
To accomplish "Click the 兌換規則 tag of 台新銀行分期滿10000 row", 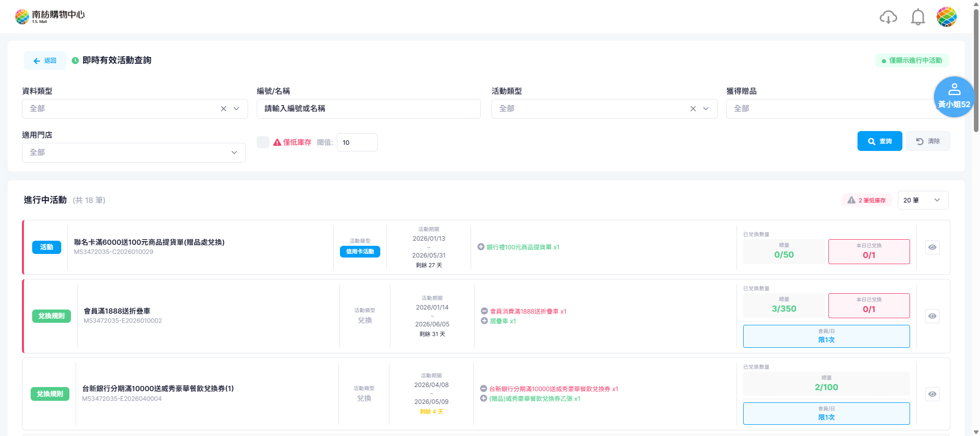I will click(50, 394).
